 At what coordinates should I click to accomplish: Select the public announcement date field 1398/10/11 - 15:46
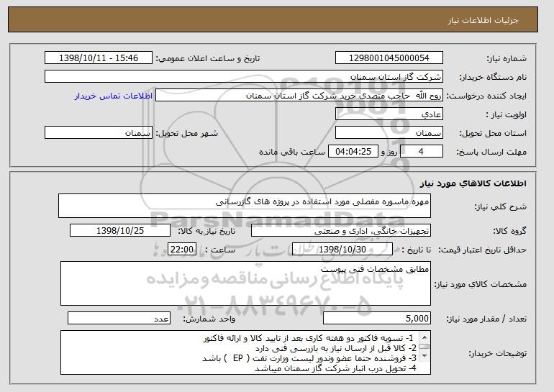pos(99,58)
